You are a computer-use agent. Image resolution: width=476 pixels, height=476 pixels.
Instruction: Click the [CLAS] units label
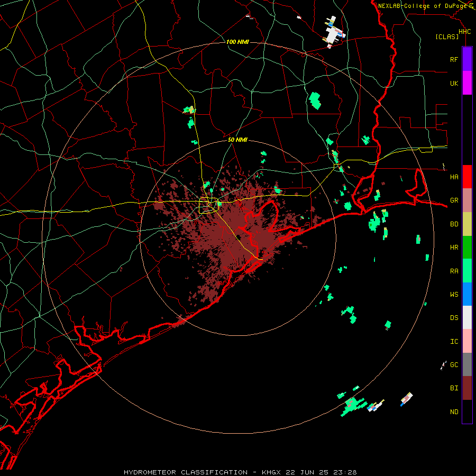pyautogui.click(x=447, y=36)
